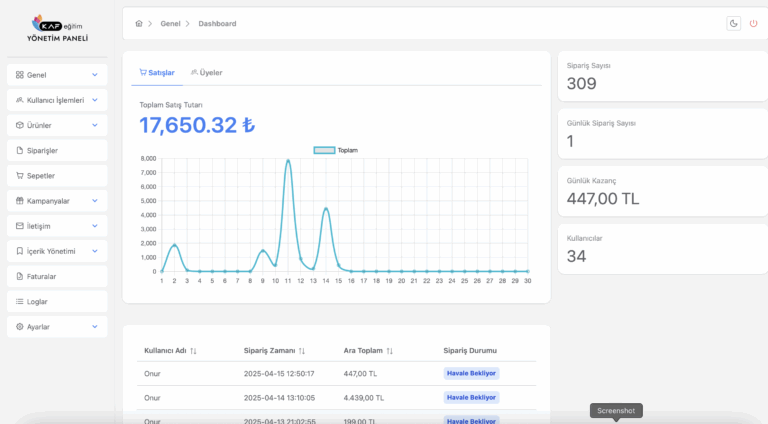Toggle dark mode moon icon

(x=733, y=24)
